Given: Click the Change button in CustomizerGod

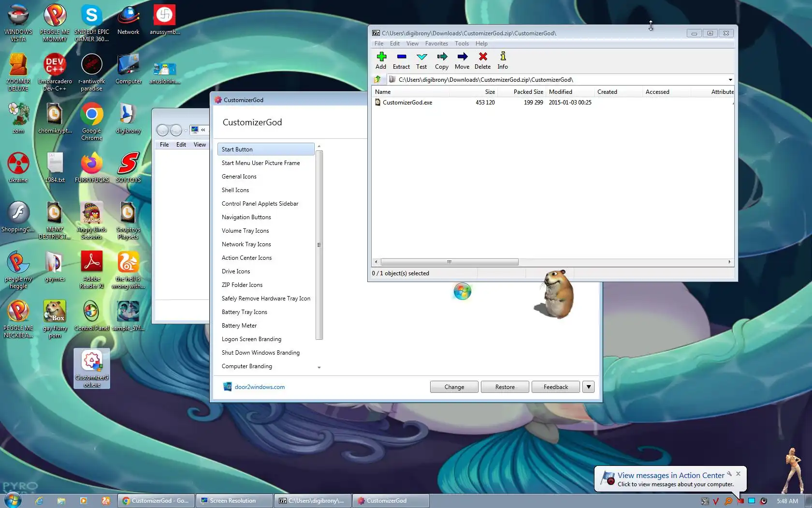Looking at the screenshot, I should 454,387.
